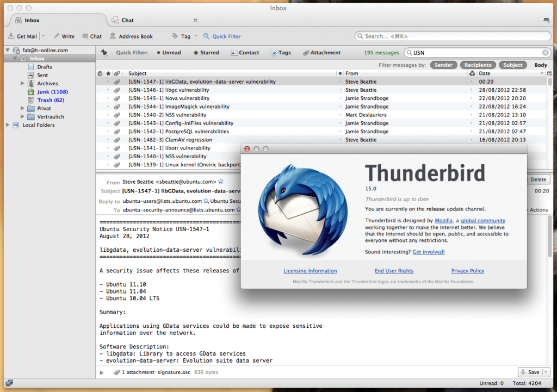
Task: Switch to the Inbox tab
Action: pos(31,20)
